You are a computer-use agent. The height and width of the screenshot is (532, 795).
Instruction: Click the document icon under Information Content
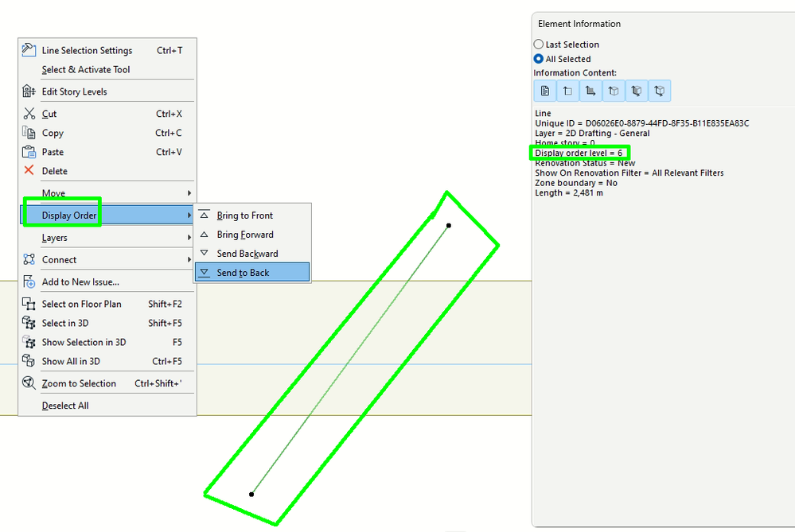(545, 91)
